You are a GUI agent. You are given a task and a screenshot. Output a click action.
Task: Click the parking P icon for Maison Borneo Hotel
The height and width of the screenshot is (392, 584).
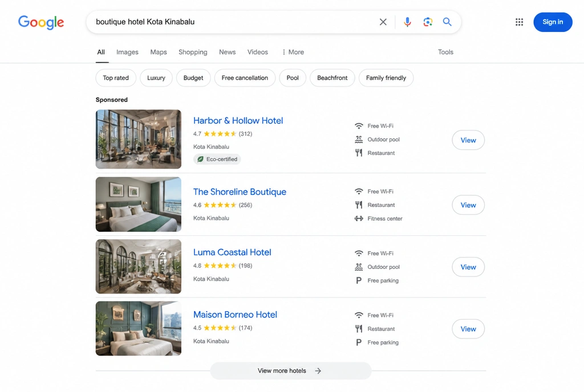(x=359, y=342)
